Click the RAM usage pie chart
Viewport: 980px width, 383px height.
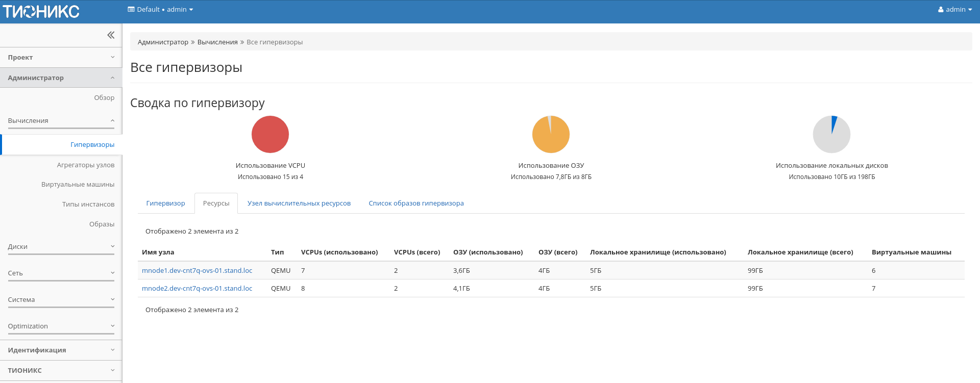(551, 135)
